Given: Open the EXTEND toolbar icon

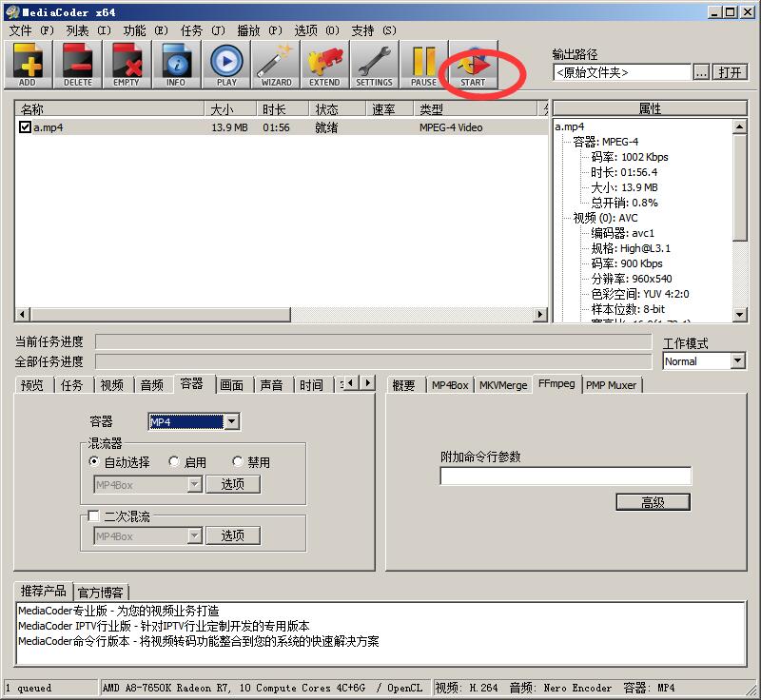Looking at the screenshot, I should click(x=325, y=65).
